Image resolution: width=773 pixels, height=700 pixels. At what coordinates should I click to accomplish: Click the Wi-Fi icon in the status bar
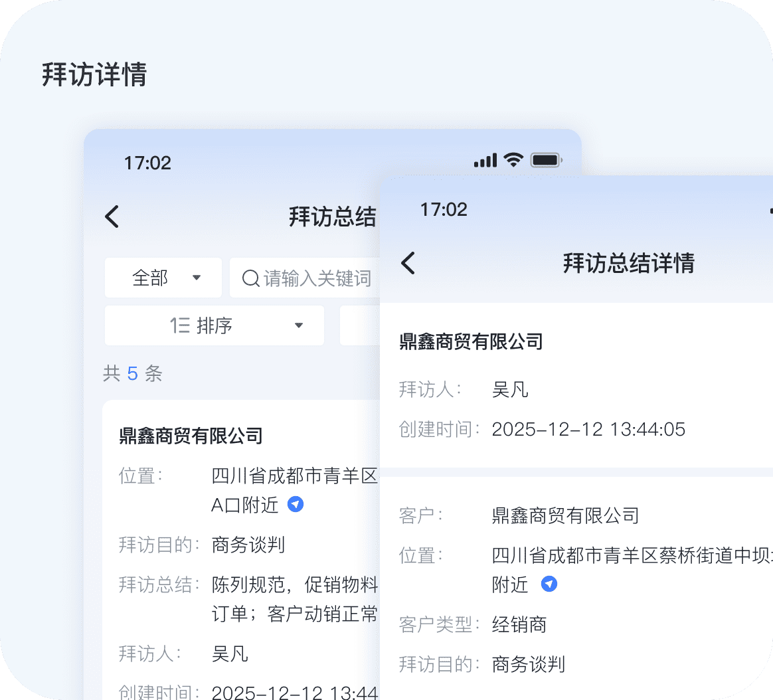513,160
